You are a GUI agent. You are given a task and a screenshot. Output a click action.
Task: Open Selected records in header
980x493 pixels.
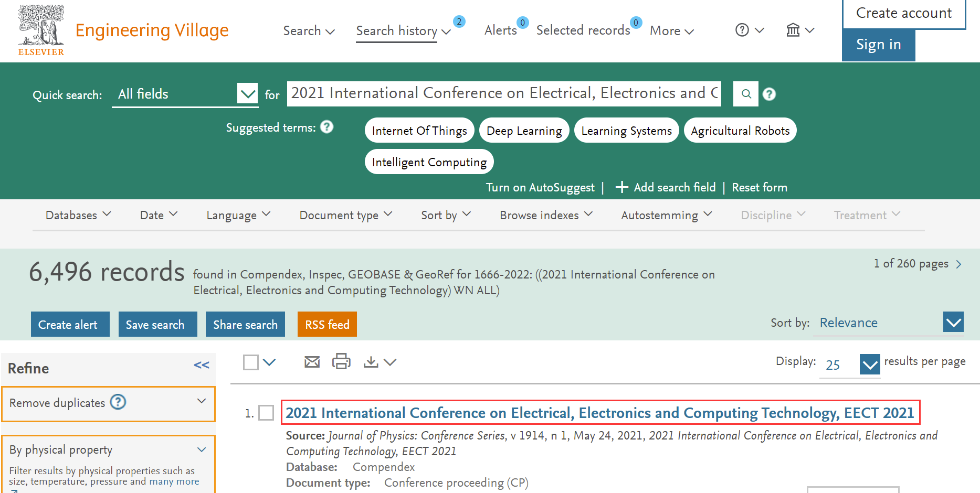click(583, 30)
